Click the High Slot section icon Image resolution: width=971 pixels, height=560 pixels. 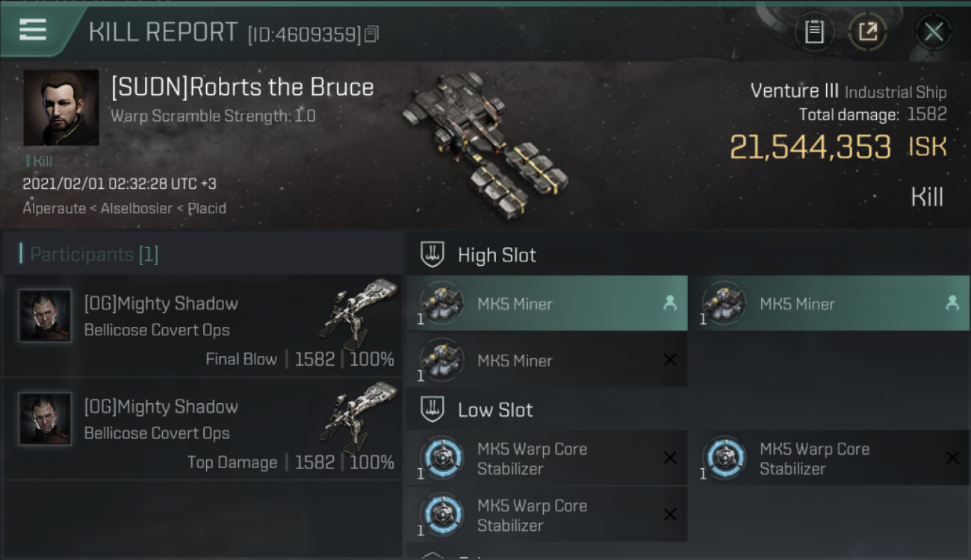tap(432, 255)
